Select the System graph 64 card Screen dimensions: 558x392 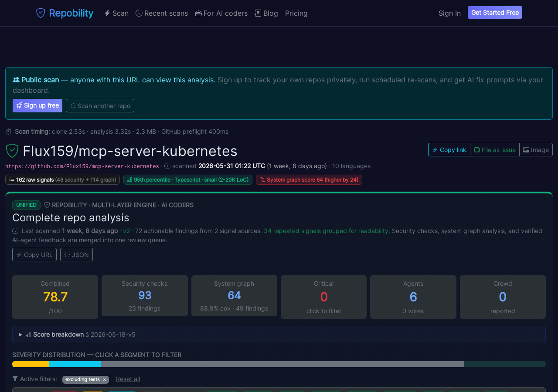coord(234,296)
